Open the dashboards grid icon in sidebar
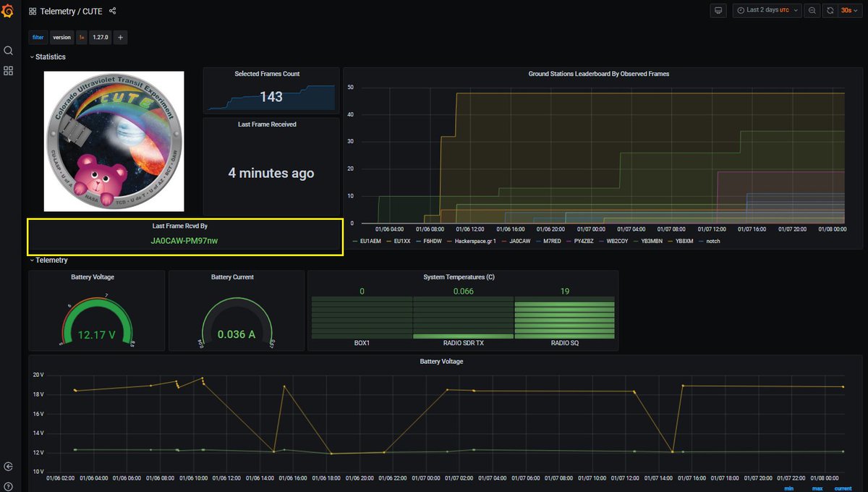The width and height of the screenshot is (868, 492). click(x=9, y=71)
